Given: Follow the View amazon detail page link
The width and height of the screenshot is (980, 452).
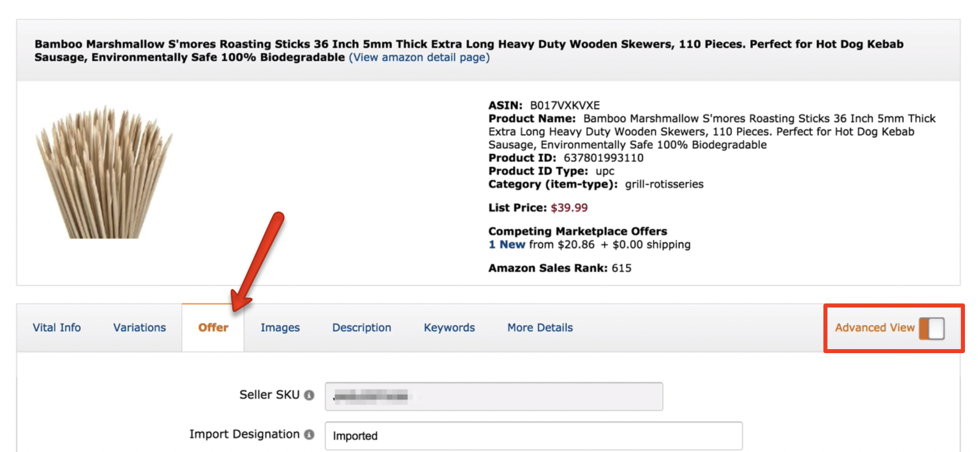Looking at the screenshot, I should [420, 57].
